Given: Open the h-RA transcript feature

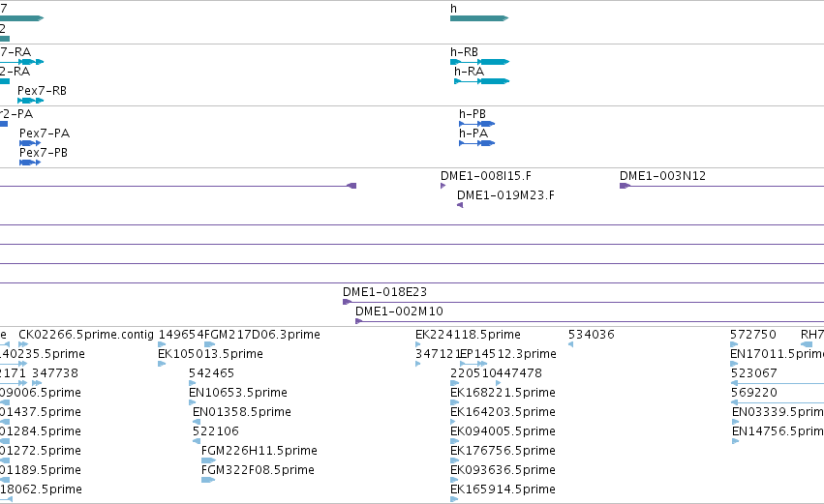Looking at the screenshot, I should click(482, 81).
